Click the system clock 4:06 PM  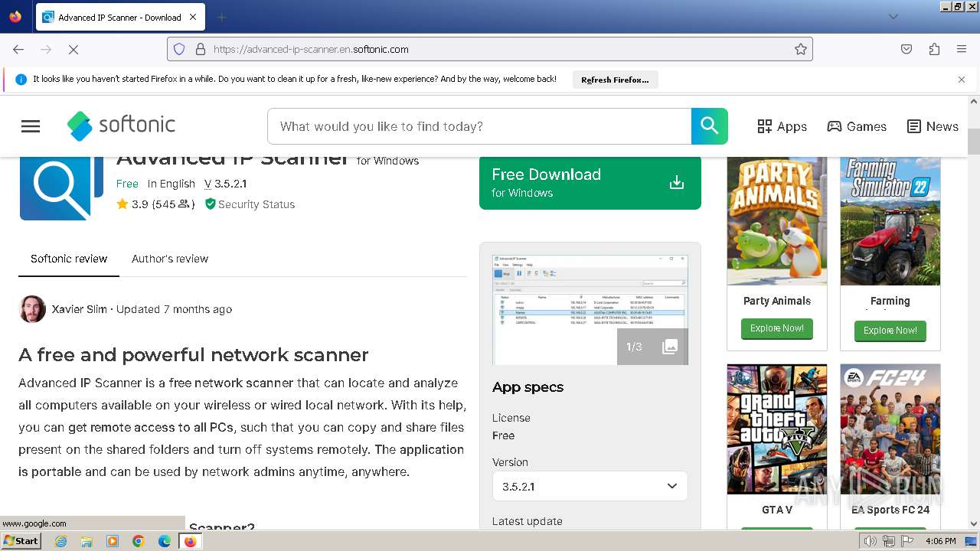pos(940,541)
